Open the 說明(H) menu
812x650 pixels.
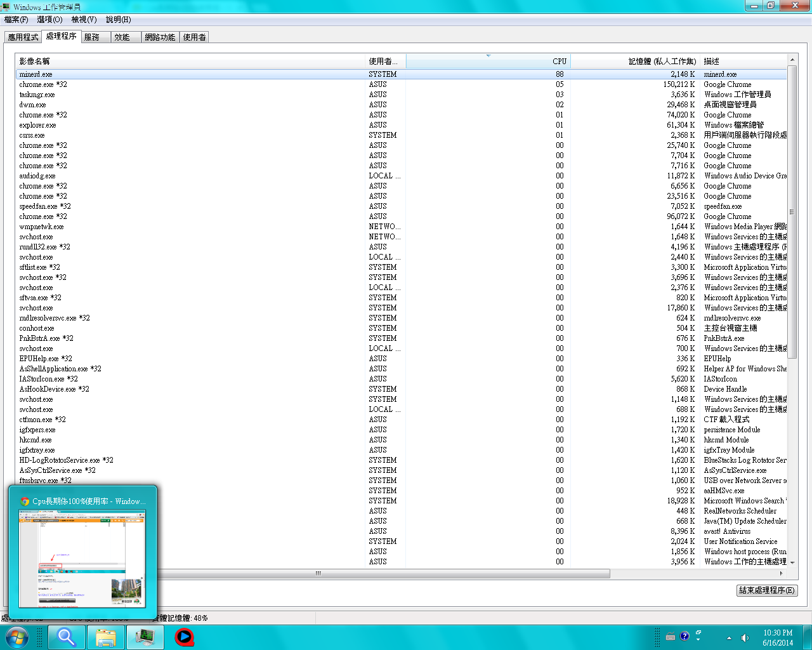118,20
